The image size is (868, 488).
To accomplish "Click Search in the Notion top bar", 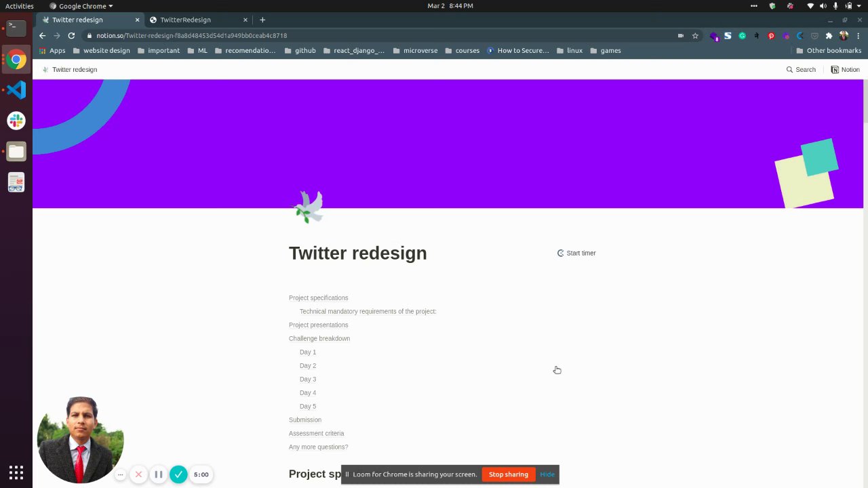I will coord(801,70).
